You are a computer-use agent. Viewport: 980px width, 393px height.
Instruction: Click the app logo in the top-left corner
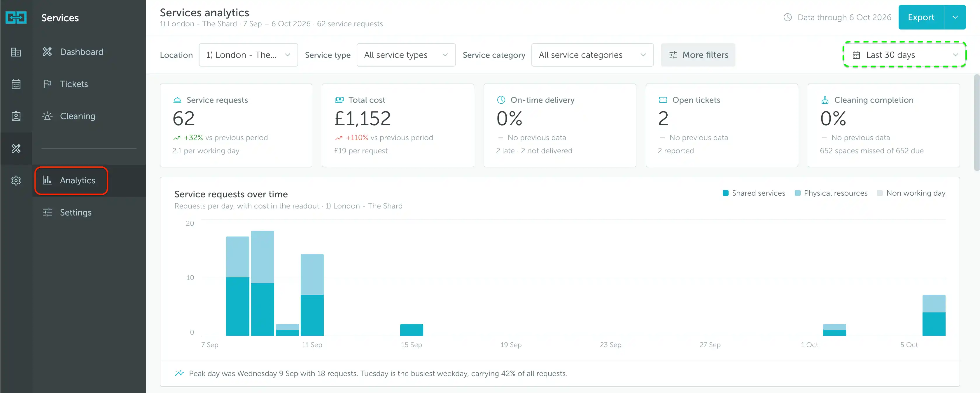16,18
